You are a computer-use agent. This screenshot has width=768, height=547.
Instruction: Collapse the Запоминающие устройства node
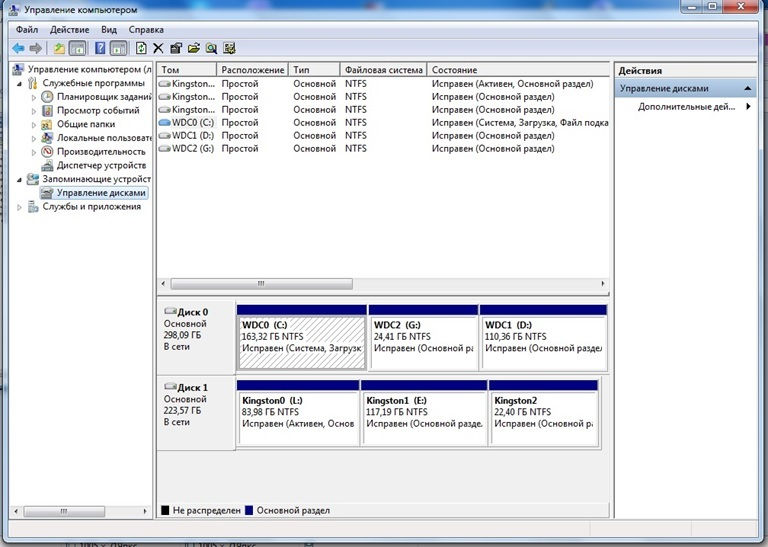tap(19, 180)
